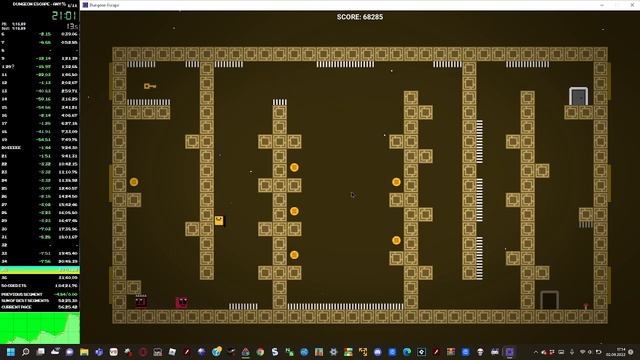Click the small red lever near the doorway
This screenshot has height=360, width=640.
[586, 306]
